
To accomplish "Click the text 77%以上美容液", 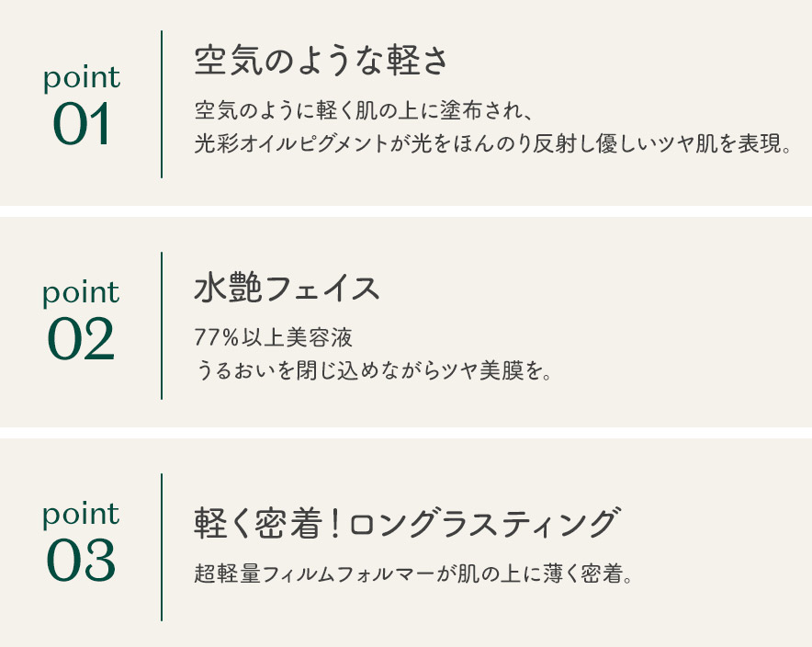I will coord(274,337).
